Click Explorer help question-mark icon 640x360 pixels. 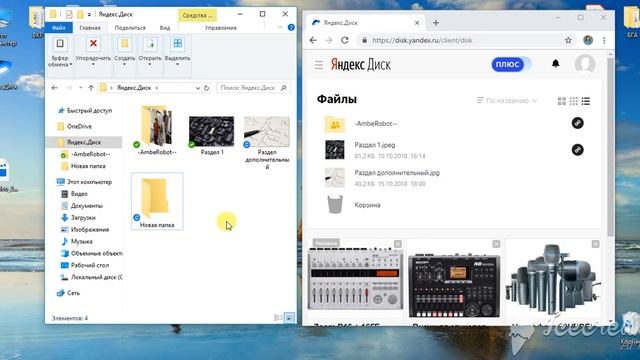point(291,27)
